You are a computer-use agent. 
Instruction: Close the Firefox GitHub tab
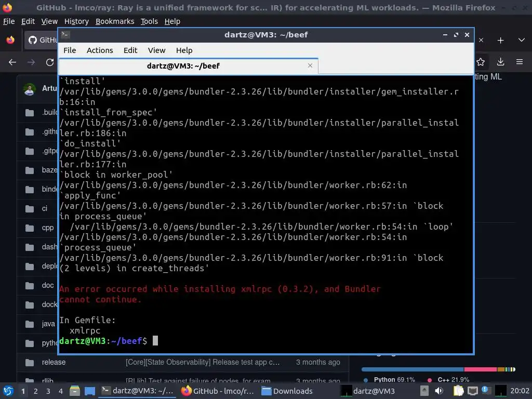pyautogui.click(x=481, y=40)
